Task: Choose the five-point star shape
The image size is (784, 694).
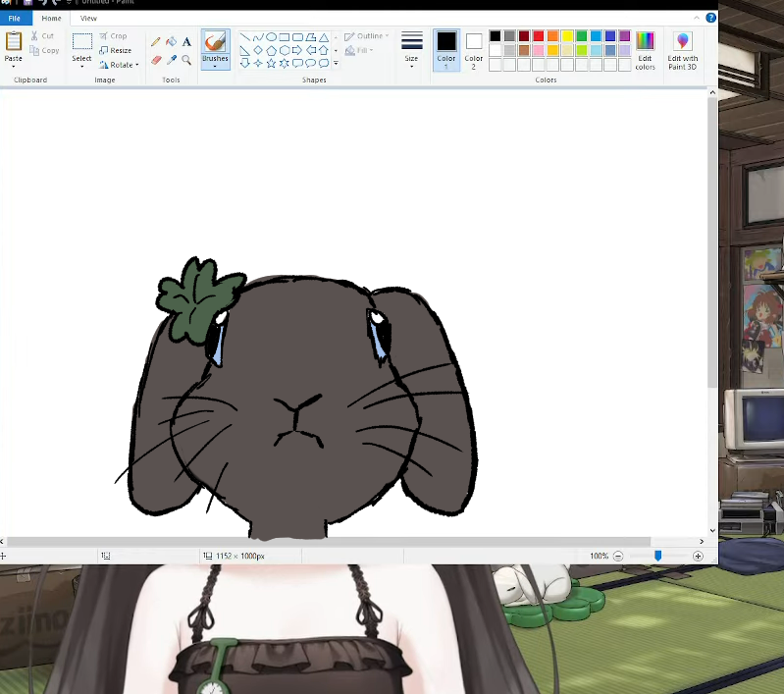Action: (x=271, y=63)
